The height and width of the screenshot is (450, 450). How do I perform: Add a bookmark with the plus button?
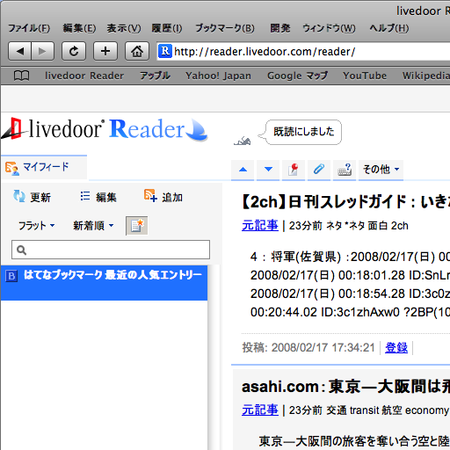[x=105, y=51]
